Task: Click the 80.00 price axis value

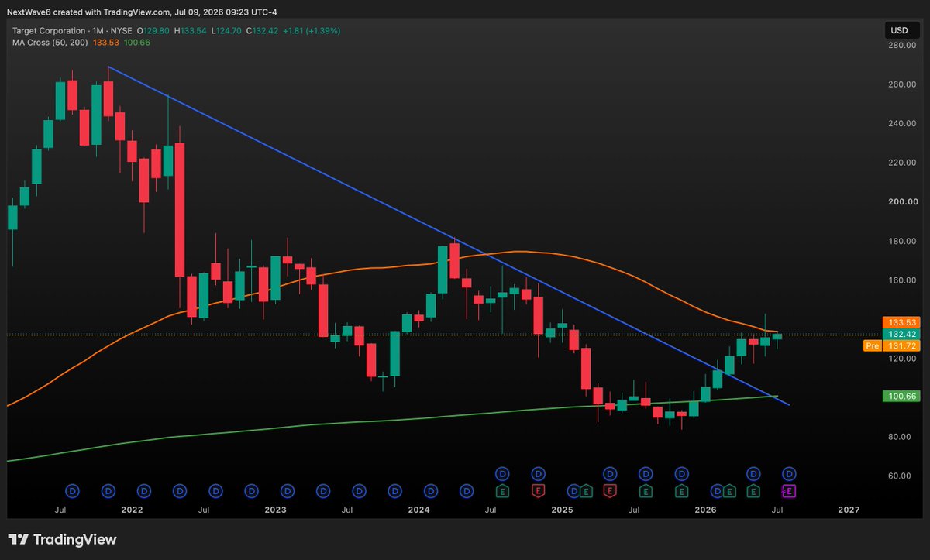Action: pos(901,437)
